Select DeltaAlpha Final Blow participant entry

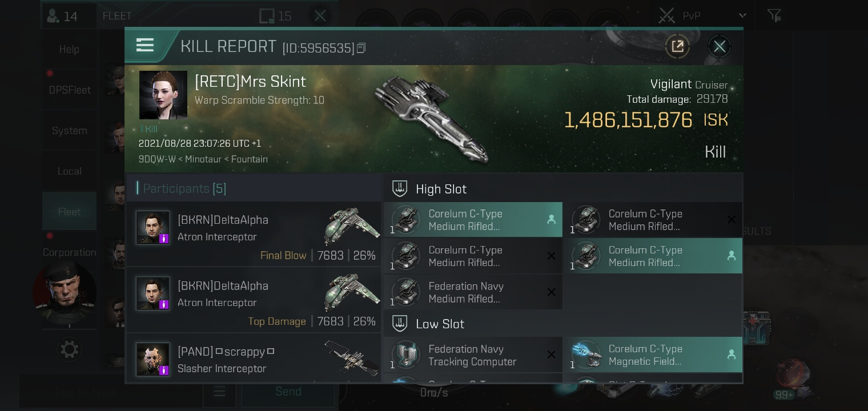pyautogui.click(x=254, y=234)
